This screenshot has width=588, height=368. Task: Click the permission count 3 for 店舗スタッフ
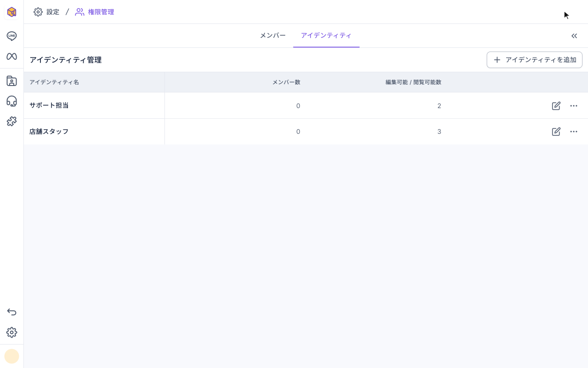pyautogui.click(x=439, y=132)
